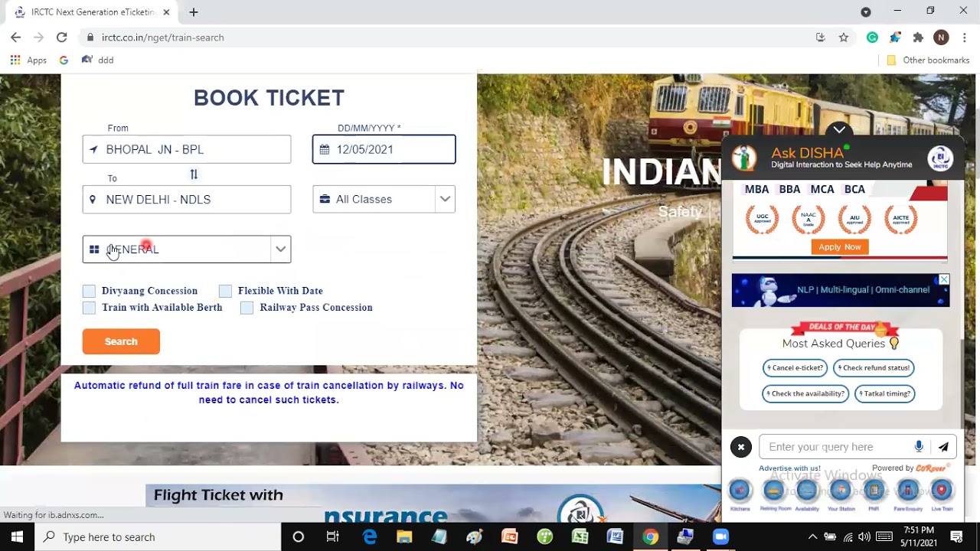
Task: Open Chrome profile N avatar
Action: [941, 37]
